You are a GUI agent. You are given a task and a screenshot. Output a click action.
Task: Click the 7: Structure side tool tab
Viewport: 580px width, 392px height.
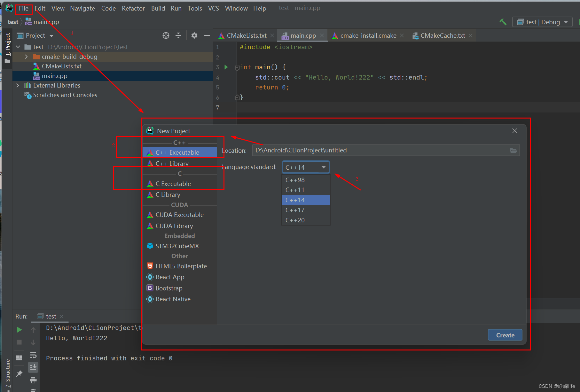tap(8, 374)
